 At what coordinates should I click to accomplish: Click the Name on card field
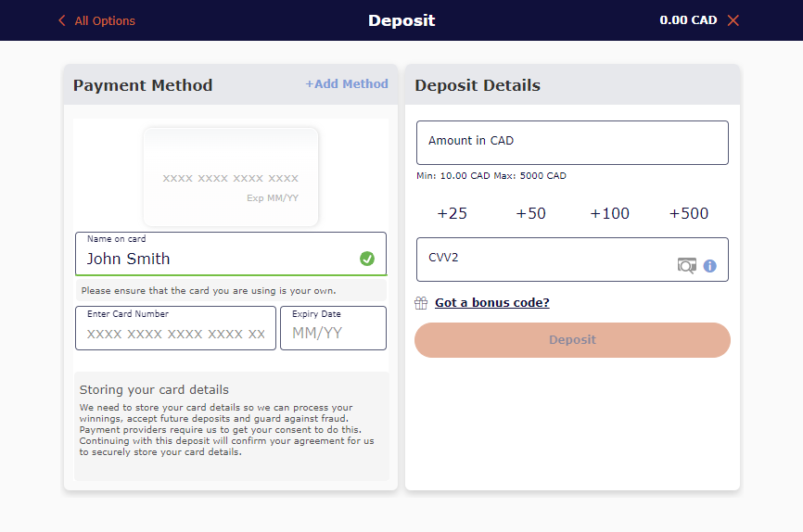tap(231, 254)
